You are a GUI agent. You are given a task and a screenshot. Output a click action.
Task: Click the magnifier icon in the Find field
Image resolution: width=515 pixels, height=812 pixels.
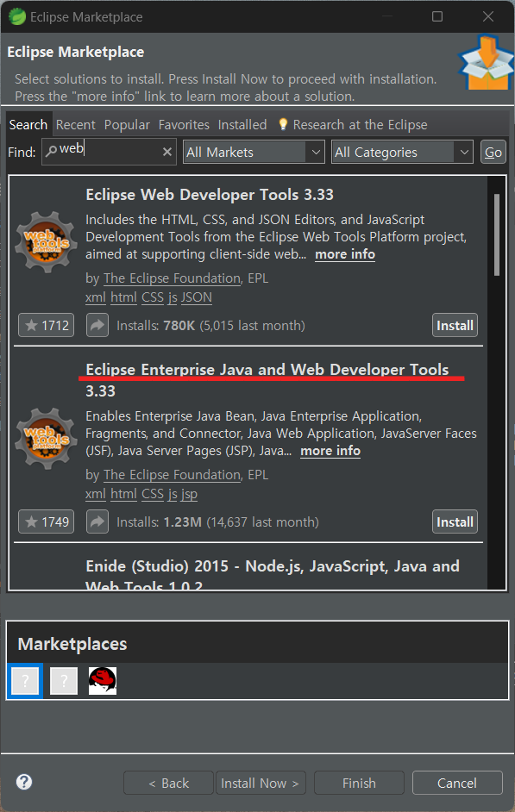(51, 151)
